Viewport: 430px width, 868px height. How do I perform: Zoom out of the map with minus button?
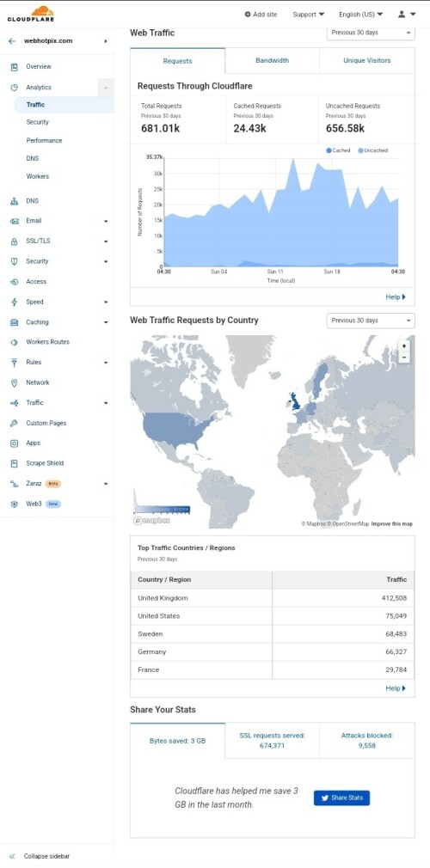(404, 358)
